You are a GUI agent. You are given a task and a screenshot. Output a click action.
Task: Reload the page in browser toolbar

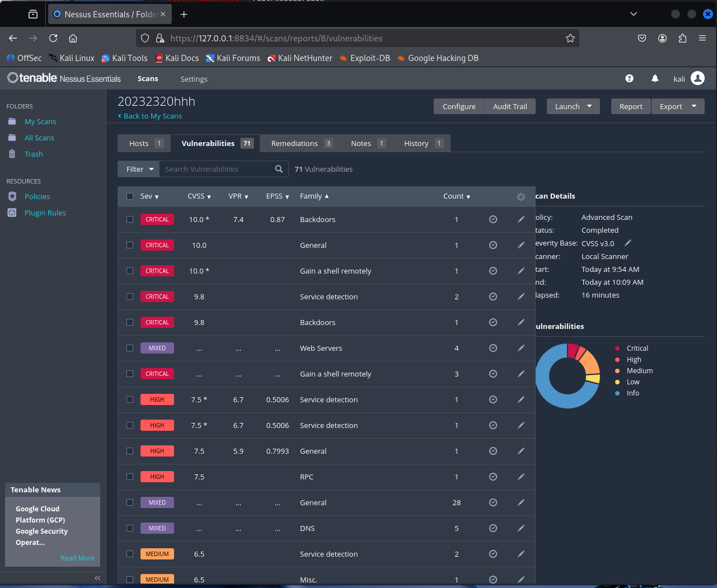click(x=53, y=38)
